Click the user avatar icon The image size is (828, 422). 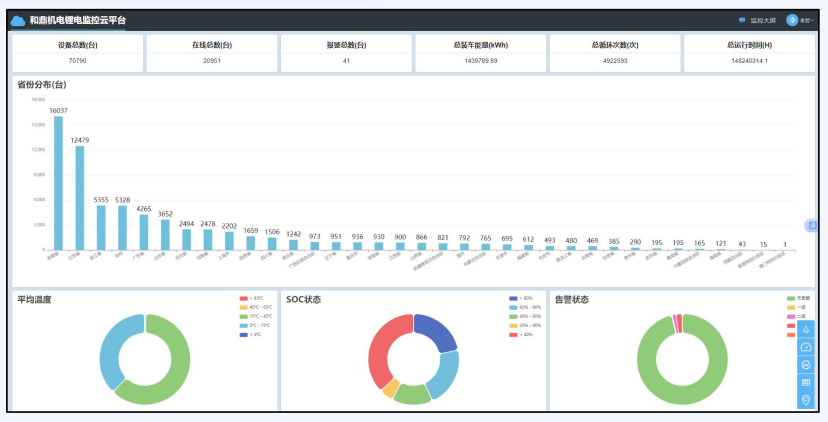(x=792, y=20)
